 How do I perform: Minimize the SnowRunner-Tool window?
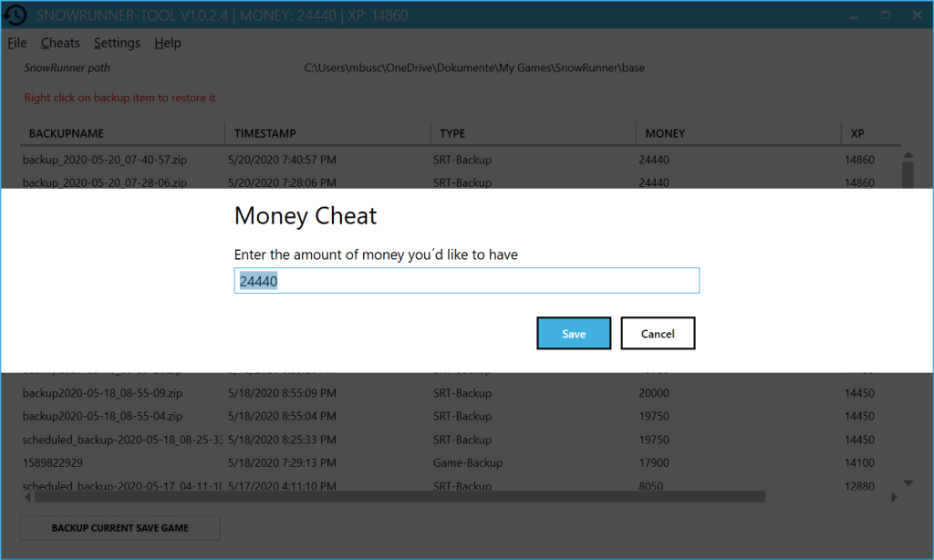tap(854, 16)
